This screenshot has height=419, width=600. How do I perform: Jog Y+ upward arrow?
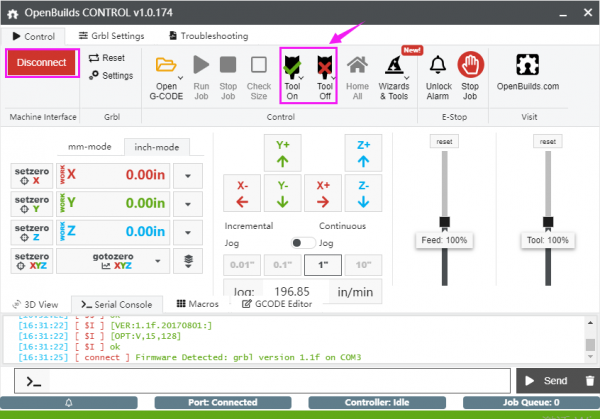pos(282,153)
